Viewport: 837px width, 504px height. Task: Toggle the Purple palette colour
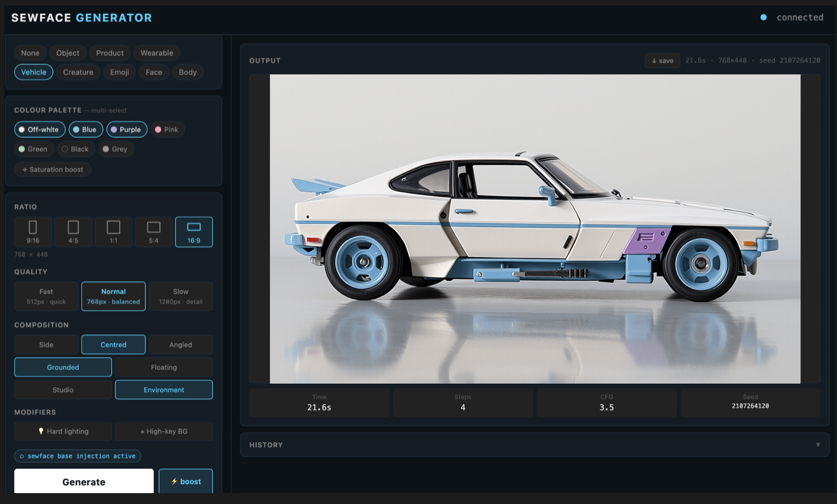pyautogui.click(x=127, y=129)
